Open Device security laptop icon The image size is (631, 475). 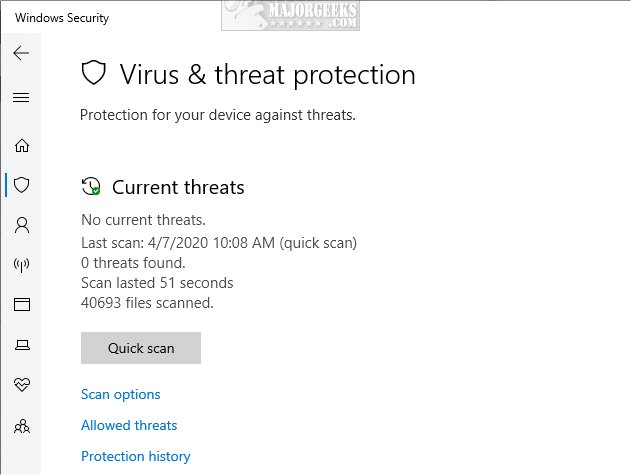(22, 345)
